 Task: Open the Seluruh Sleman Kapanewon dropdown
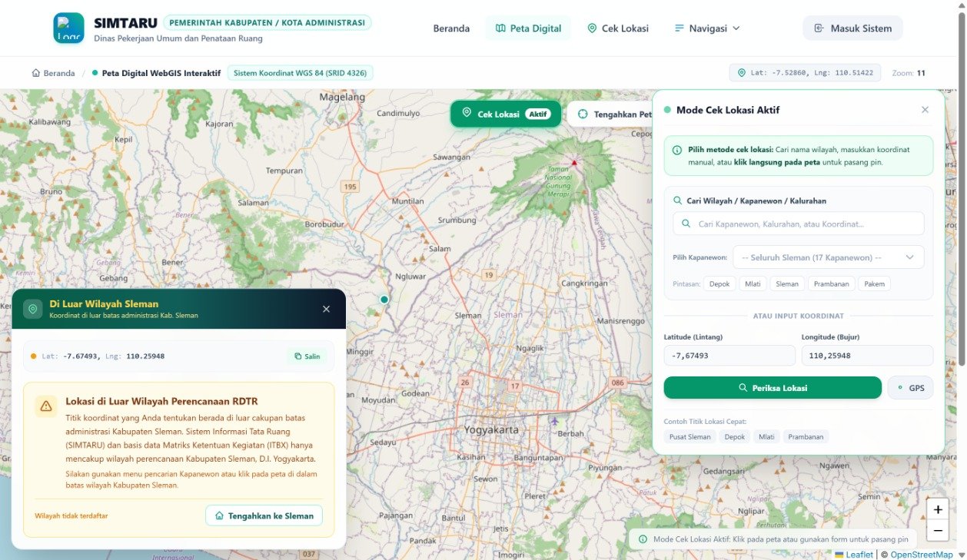(x=828, y=257)
